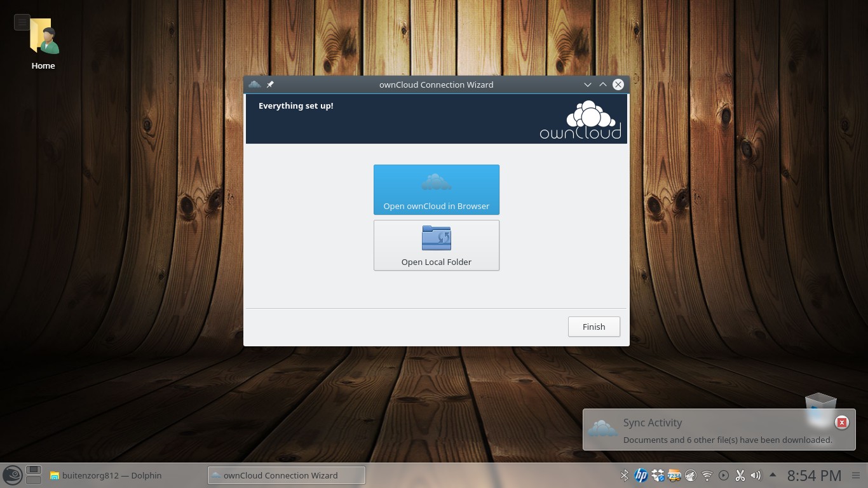Click the Sync Activity notification message
Viewport: 868px width, 488px height.
(x=728, y=440)
